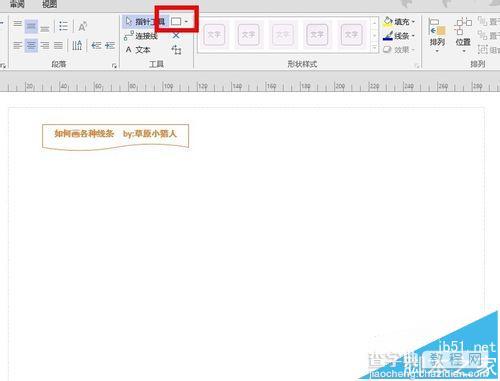500x381 pixels.
Task: Expand the shape styles gallery
Action: point(374,49)
